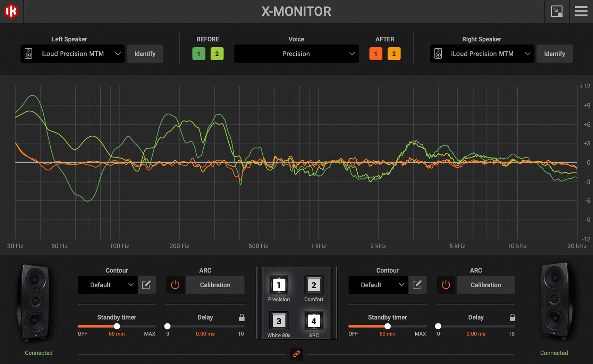The image size is (593, 364).
Task: Lock the left Delay control
Action: 242,317
